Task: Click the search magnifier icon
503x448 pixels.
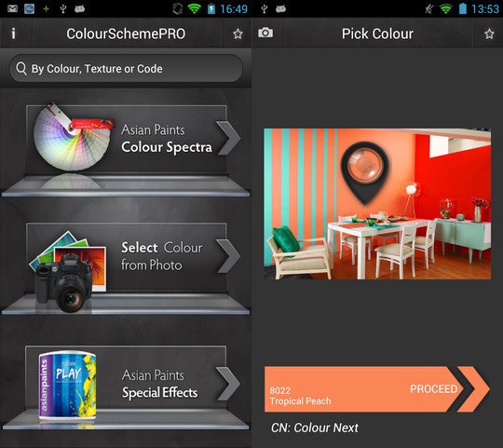Action: click(x=21, y=69)
